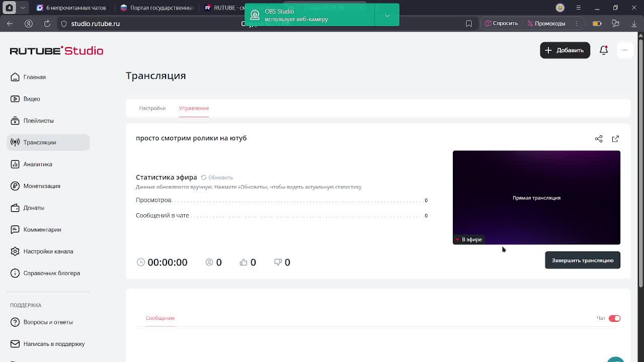Click the В эфире live badge
Image resolution: width=644 pixels, height=362 pixels.
click(x=469, y=239)
